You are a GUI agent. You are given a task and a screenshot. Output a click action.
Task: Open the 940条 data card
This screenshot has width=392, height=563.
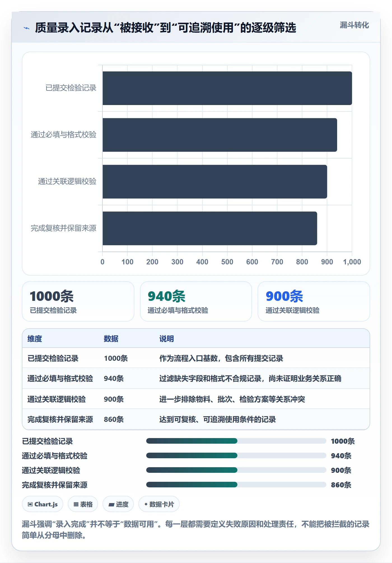click(x=196, y=301)
